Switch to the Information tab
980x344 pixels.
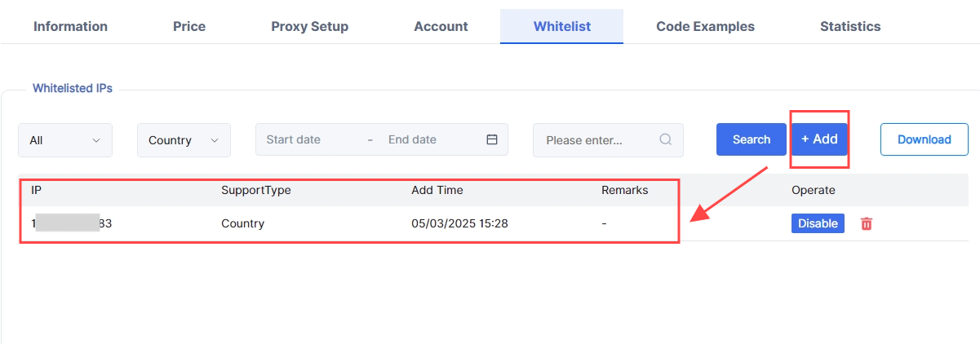click(x=70, y=26)
